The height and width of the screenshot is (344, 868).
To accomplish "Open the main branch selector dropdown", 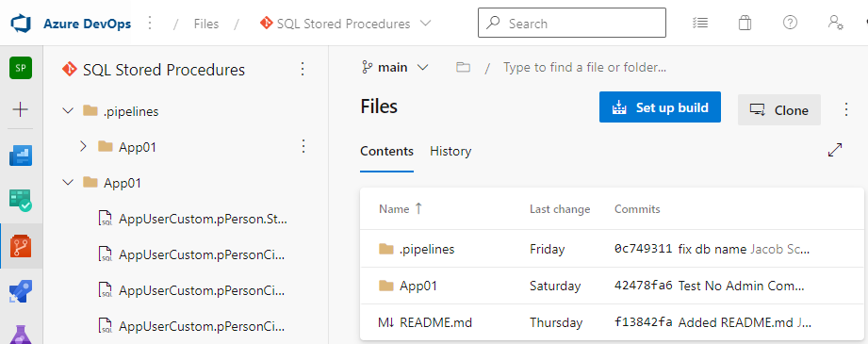I will (395, 68).
